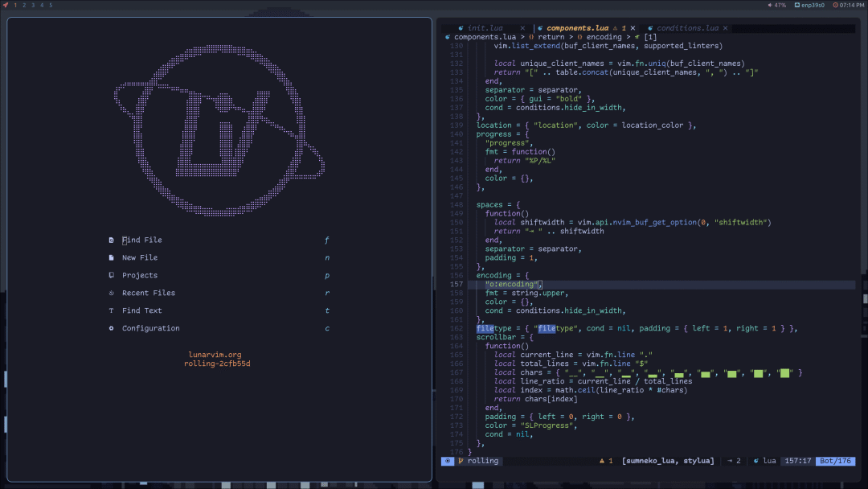
Task: Open the components.lua breadcrumb dropdown
Action: [x=483, y=36]
